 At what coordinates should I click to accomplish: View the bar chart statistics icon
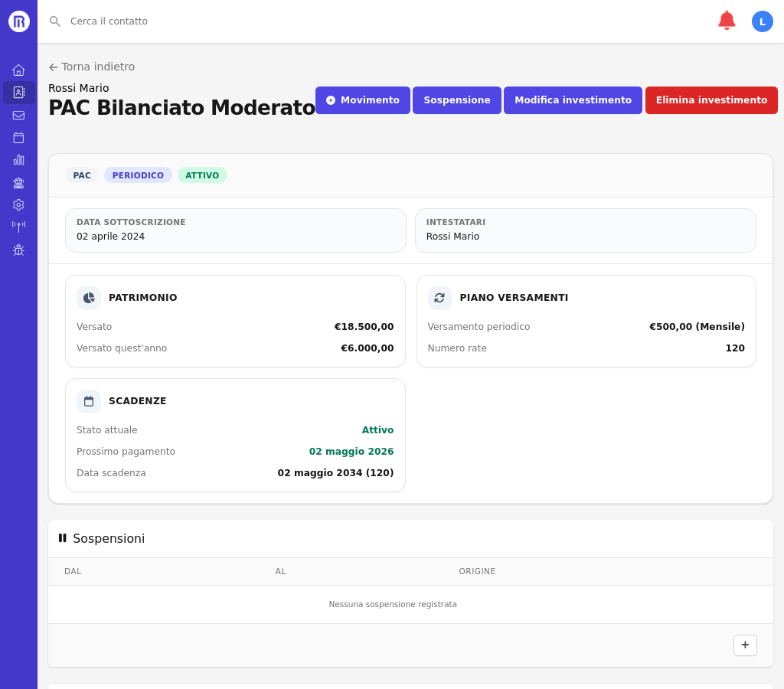pyautogui.click(x=18, y=160)
